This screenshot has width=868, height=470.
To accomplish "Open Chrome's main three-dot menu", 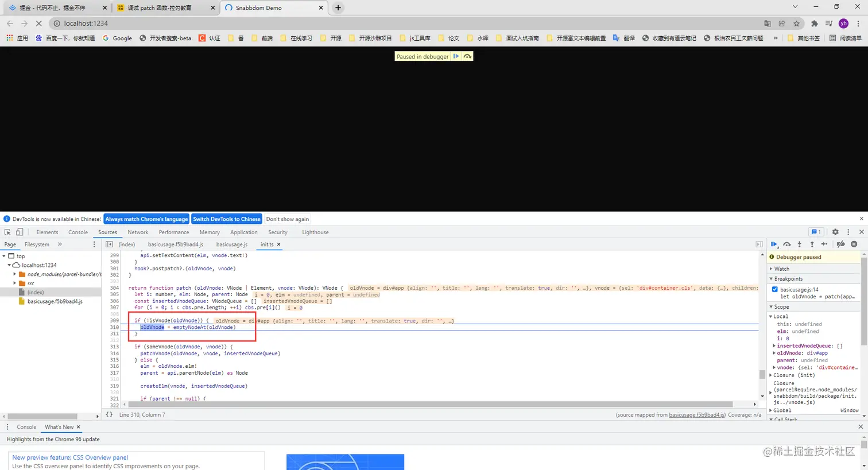I will click(858, 24).
